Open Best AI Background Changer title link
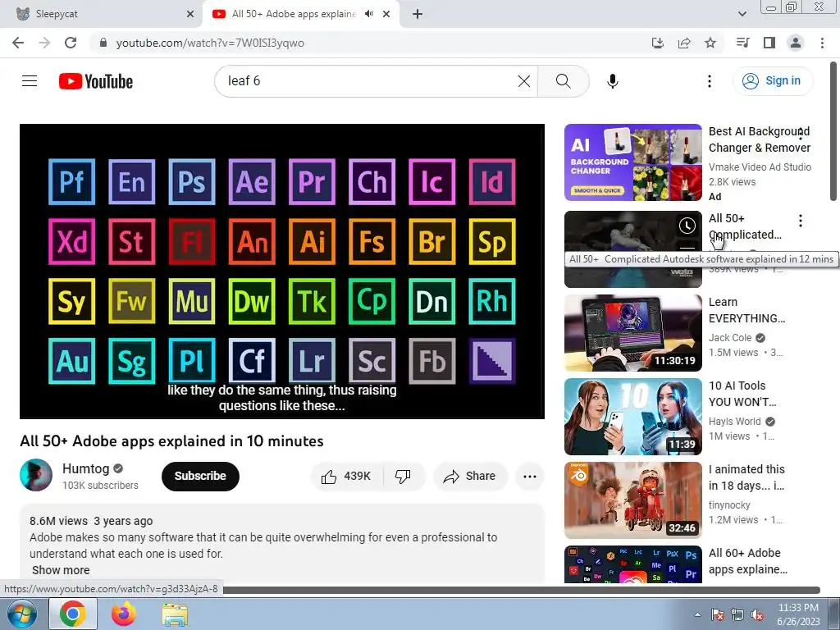 coord(759,139)
